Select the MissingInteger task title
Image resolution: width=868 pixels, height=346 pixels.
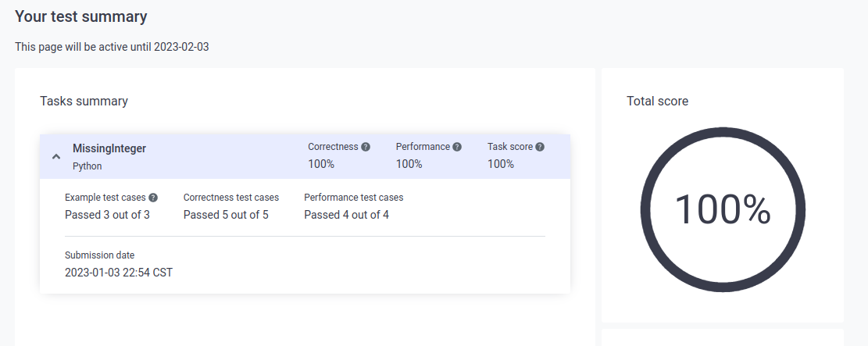(109, 148)
